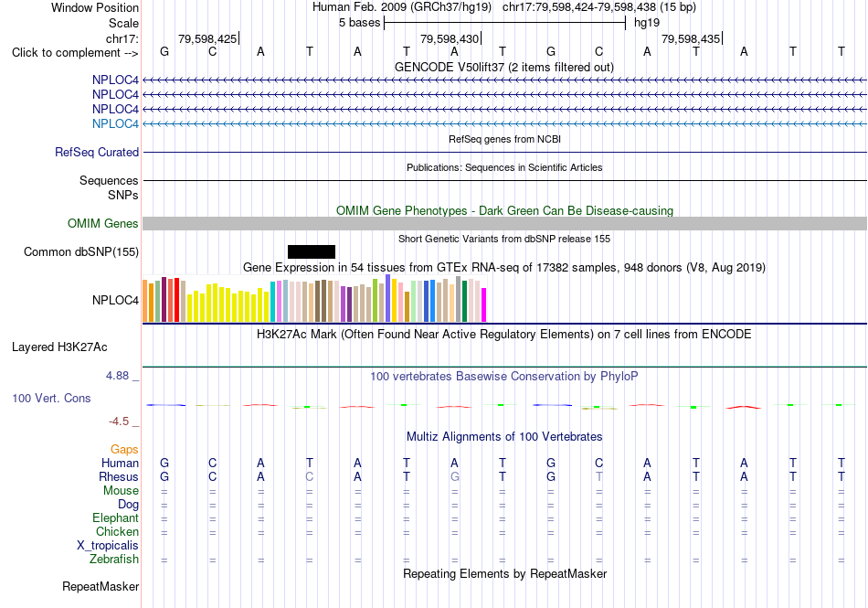Open the 100 vertebrates PhyloP conservation title
The image size is (868, 608).
click(504, 377)
